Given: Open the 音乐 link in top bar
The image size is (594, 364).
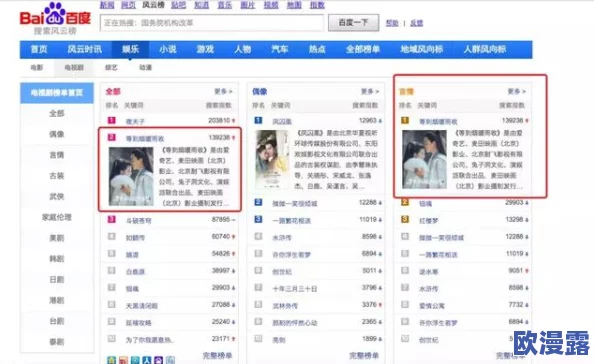Looking at the screenshot, I should coord(225,5).
